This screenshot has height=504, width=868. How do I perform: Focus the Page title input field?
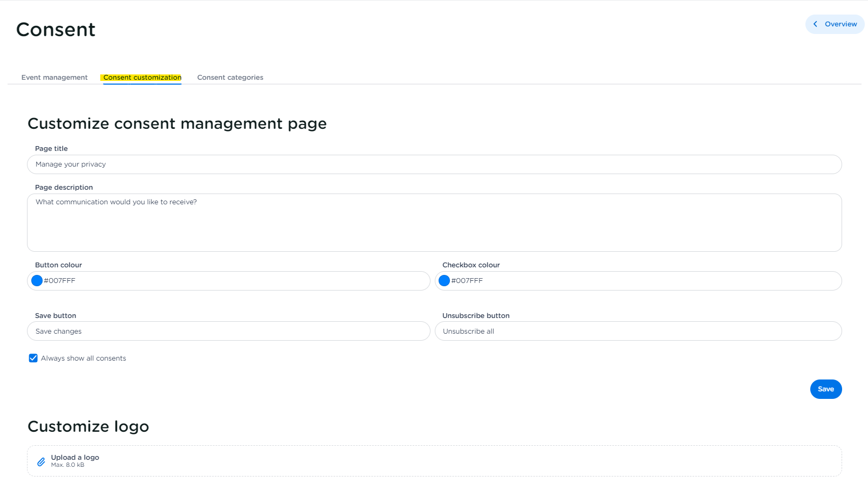[434, 164]
